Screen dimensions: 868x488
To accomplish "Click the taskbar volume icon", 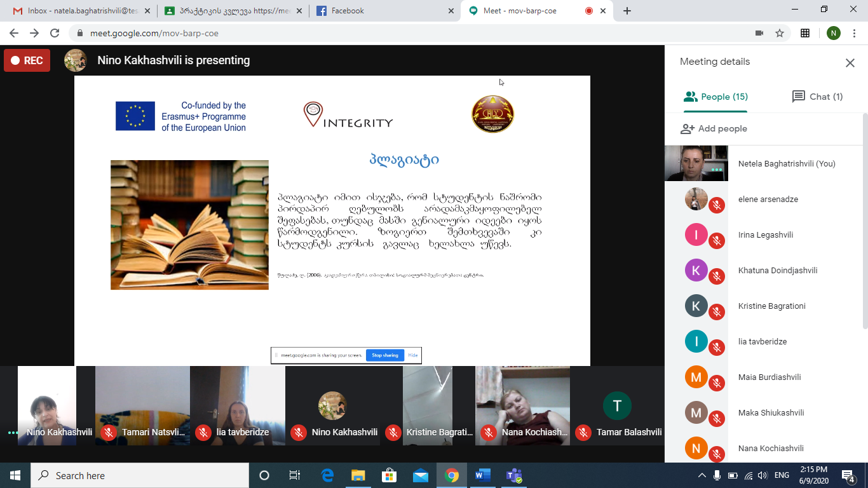I will coord(763,475).
